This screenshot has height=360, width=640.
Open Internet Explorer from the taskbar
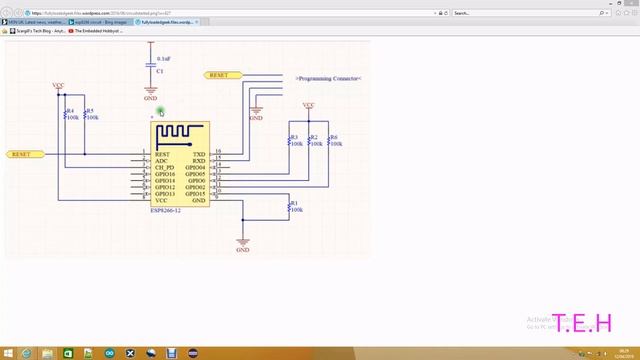pos(27,353)
